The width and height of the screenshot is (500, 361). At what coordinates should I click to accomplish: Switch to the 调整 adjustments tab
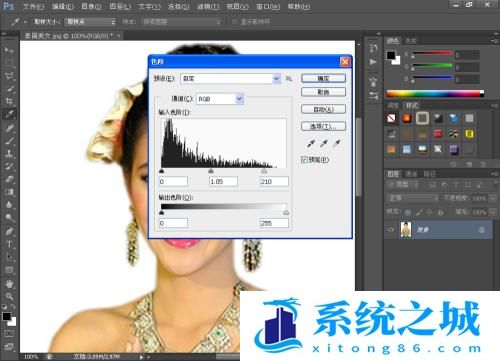coord(393,105)
